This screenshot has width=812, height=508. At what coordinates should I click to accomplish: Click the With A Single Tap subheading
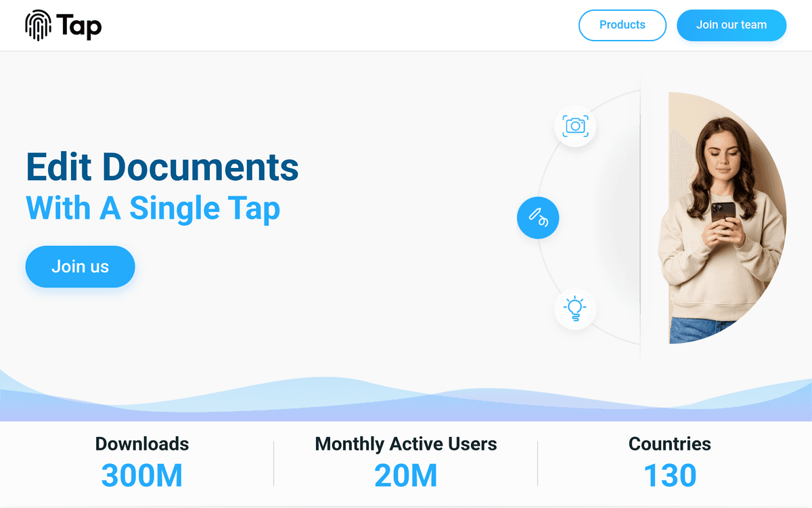[x=153, y=208]
